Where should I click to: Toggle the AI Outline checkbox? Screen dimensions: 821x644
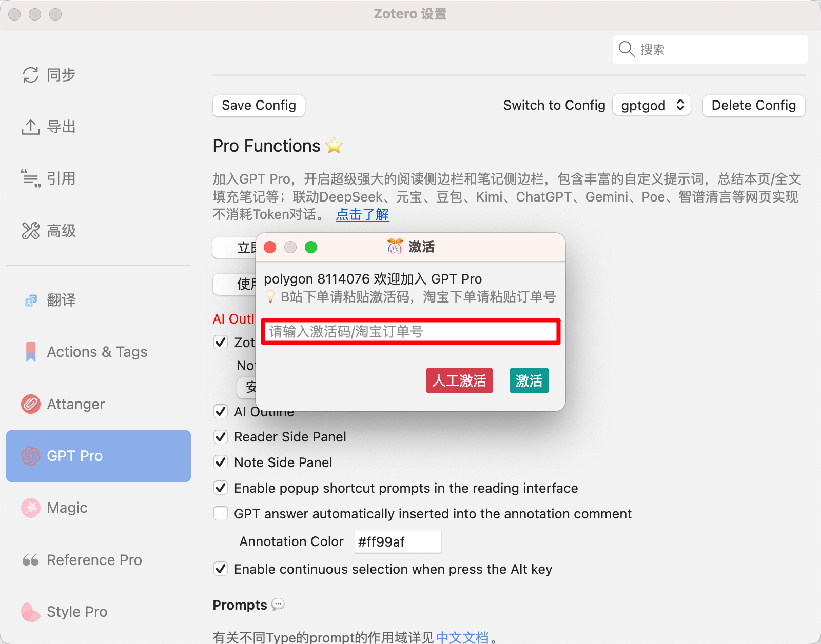(221, 411)
